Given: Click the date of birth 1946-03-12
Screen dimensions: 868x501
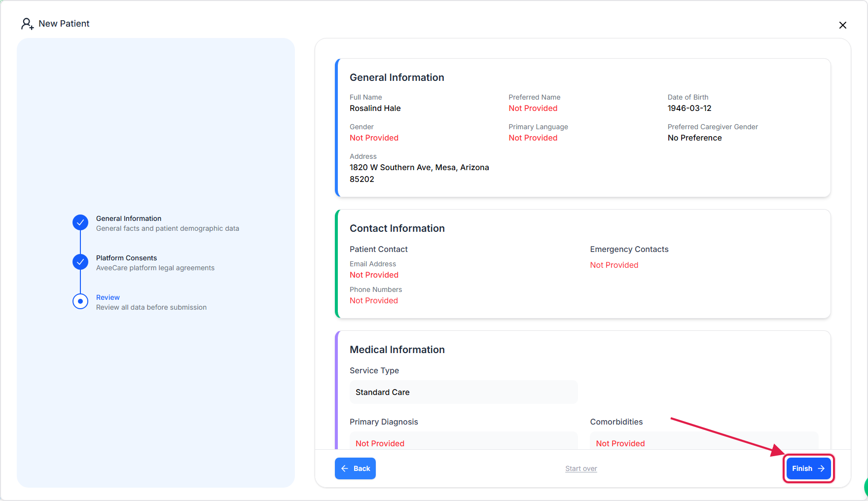Looking at the screenshot, I should click(689, 108).
